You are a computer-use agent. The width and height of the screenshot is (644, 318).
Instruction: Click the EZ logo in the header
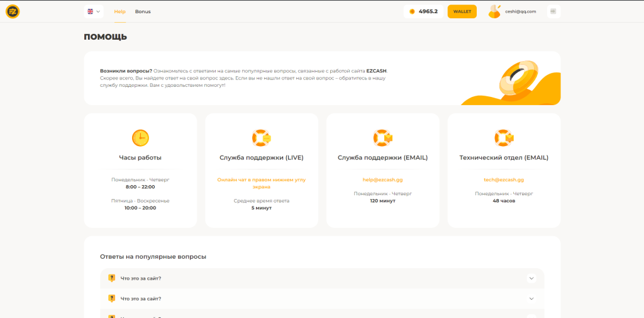(x=13, y=11)
